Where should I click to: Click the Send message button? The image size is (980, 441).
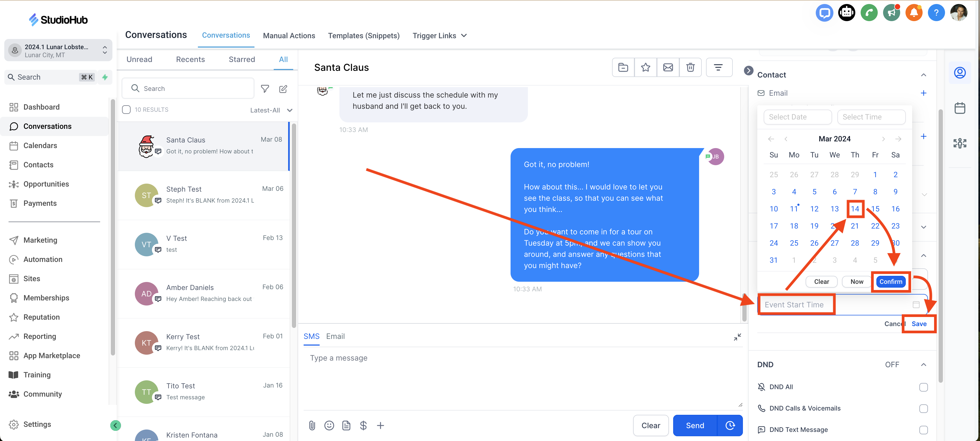click(x=695, y=425)
